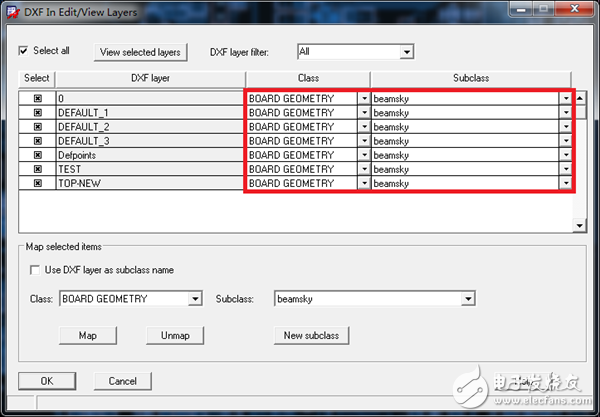Open Subclass dropdown for DEFAULT_2 row

pyautogui.click(x=565, y=127)
